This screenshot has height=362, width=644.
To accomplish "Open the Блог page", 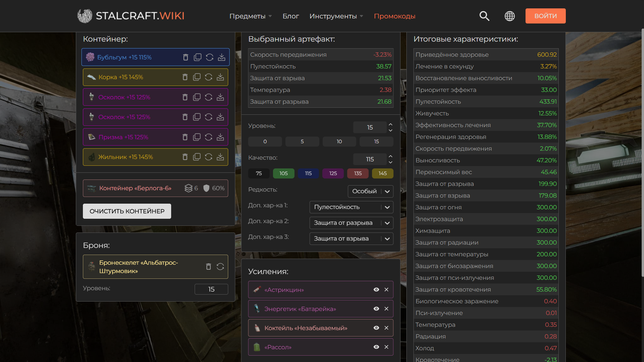I will coord(291,16).
